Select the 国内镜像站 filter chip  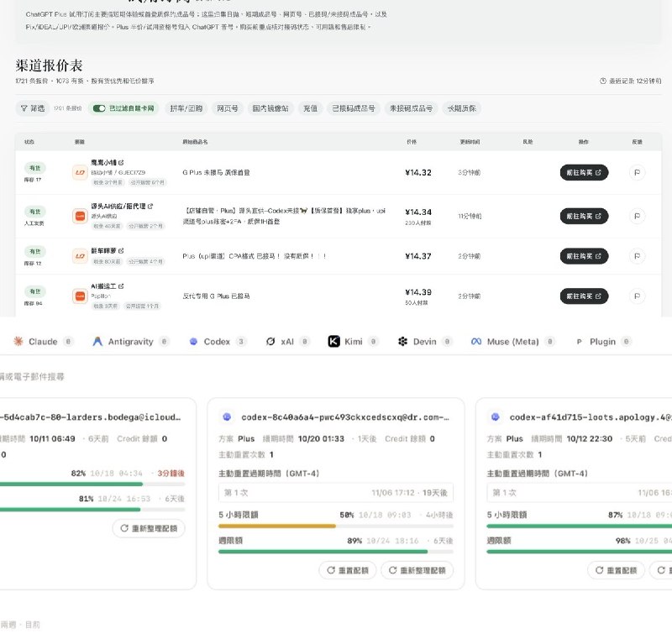[x=270, y=108]
